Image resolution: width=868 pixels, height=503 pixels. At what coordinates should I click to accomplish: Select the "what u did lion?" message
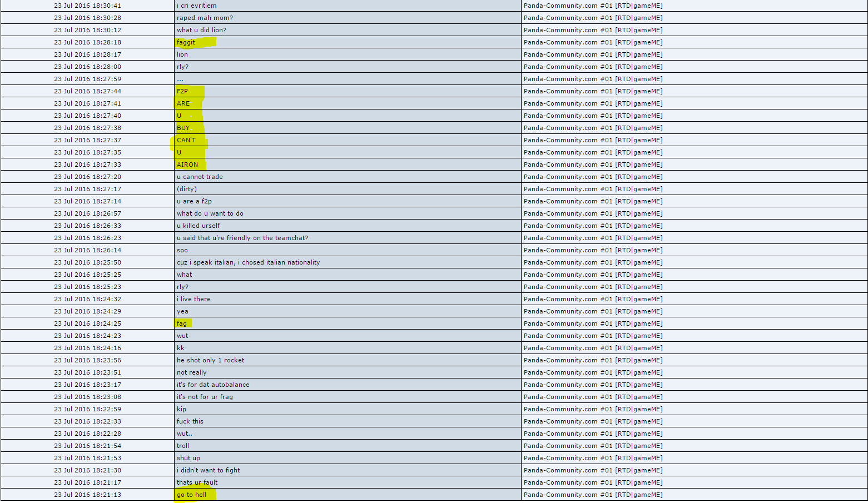[x=201, y=30]
